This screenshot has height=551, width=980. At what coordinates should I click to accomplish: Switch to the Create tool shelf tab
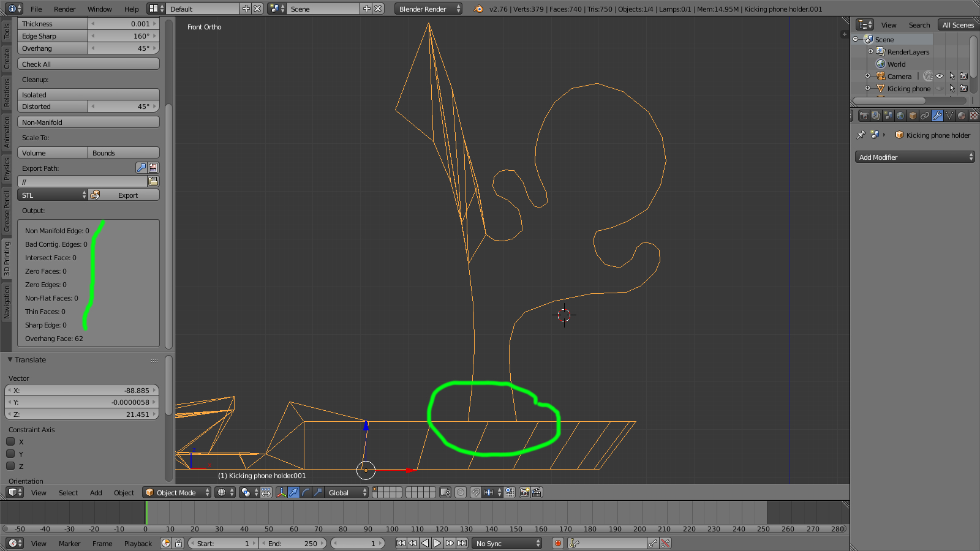coord(7,59)
